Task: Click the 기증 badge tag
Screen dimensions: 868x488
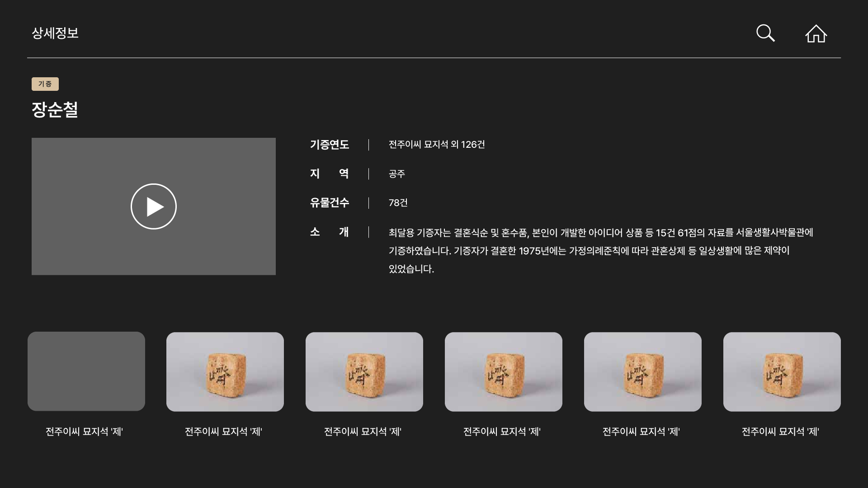Action: click(x=45, y=84)
